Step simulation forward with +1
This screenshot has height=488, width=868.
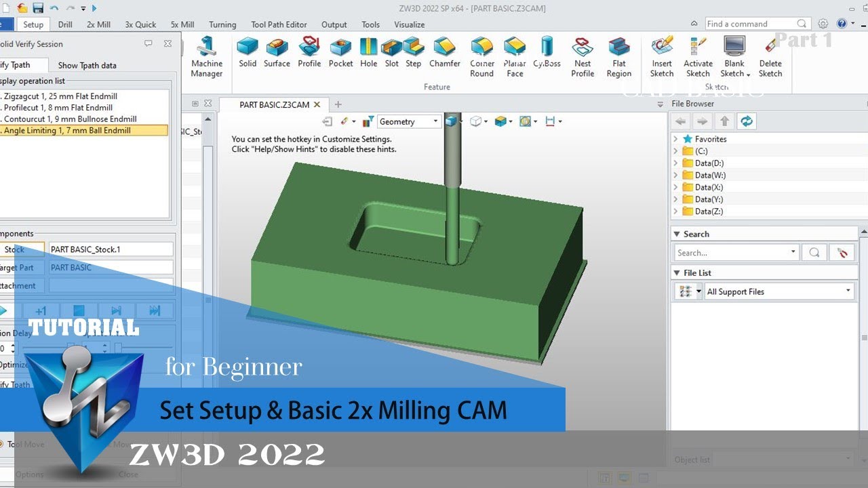41,310
